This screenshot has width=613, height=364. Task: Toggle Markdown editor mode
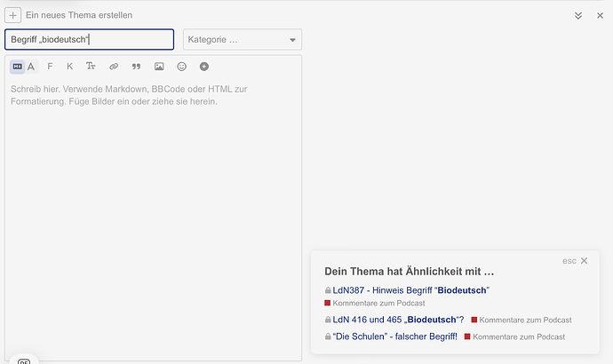(18, 67)
